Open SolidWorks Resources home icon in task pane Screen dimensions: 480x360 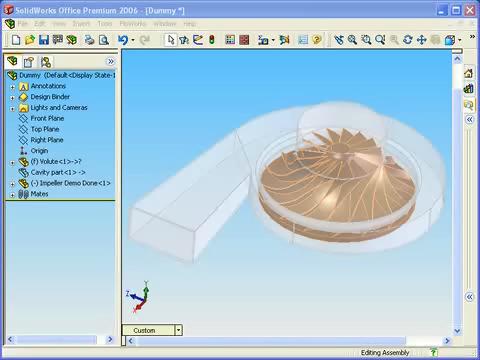(469, 73)
